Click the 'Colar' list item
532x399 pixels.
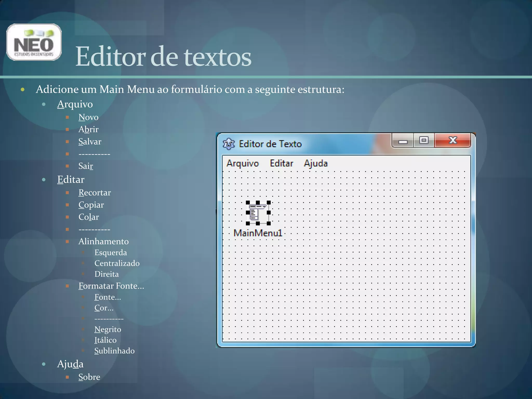pos(89,217)
